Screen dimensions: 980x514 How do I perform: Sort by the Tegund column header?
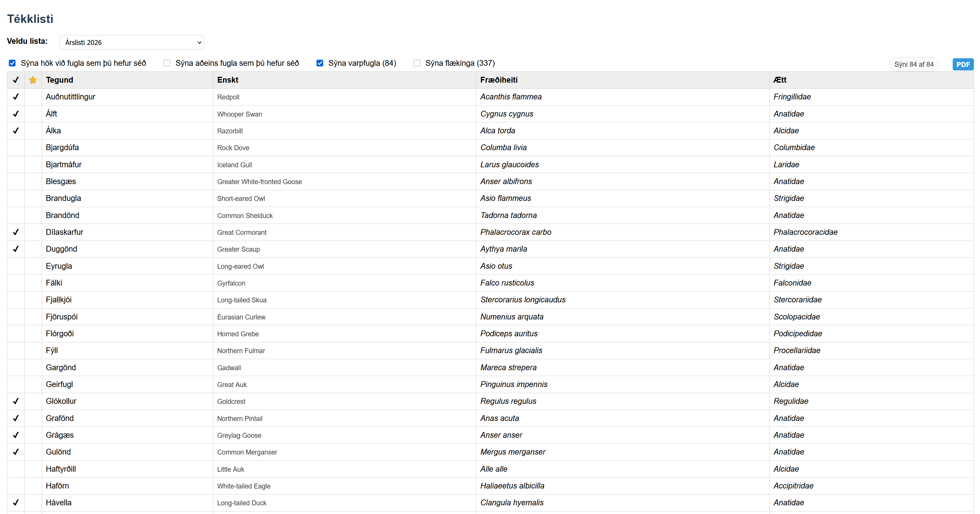point(59,80)
